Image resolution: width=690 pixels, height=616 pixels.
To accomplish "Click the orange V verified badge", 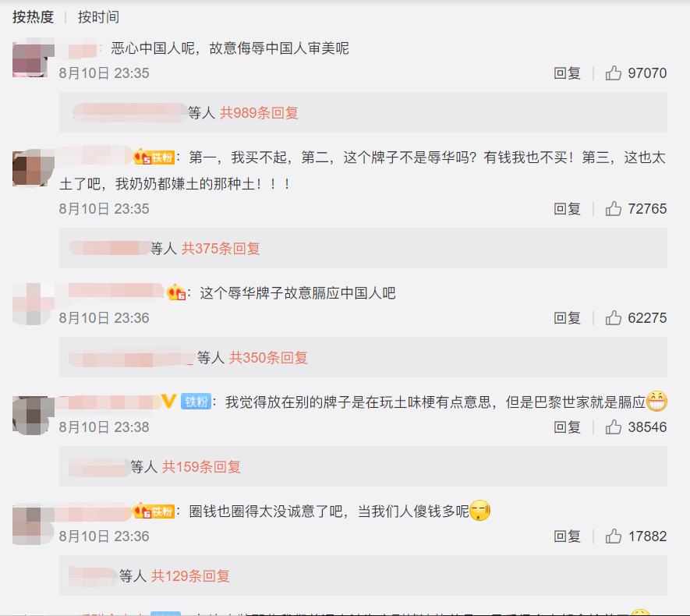I will point(169,401).
